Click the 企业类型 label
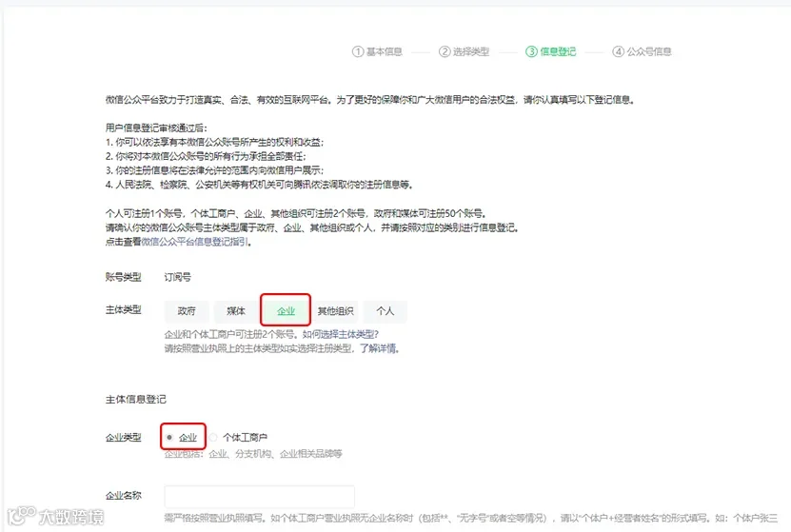 tap(123, 437)
